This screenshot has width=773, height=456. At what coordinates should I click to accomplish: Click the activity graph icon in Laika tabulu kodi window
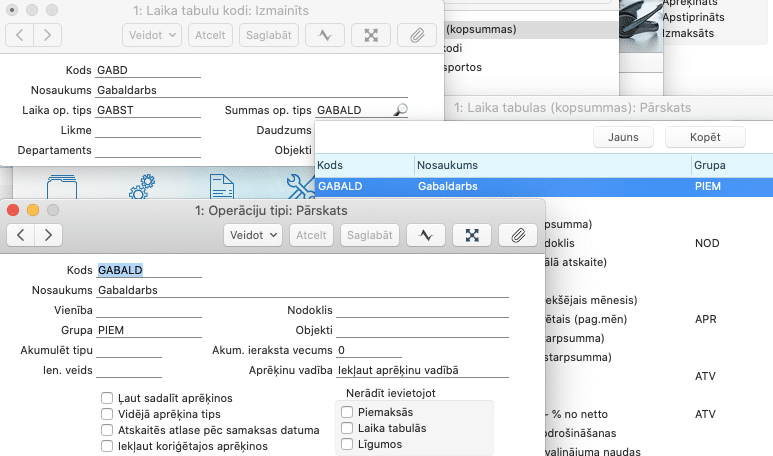click(325, 35)
